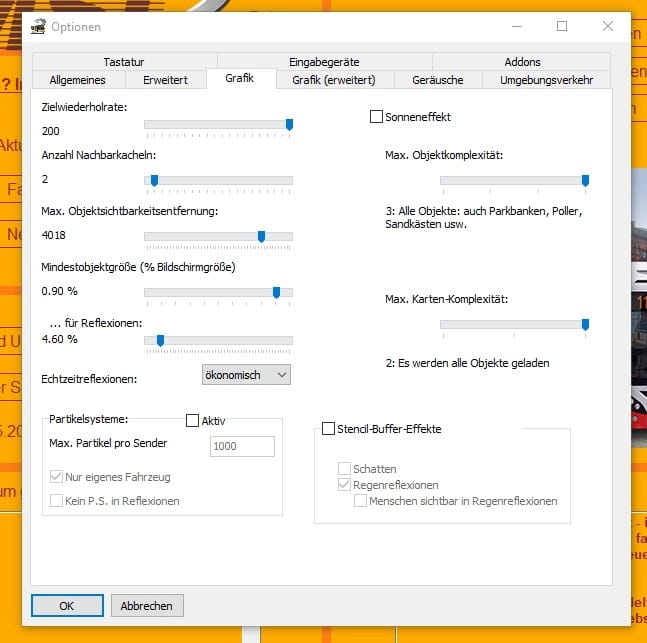
Task: Click the Max. Karten-Komplexität slider handle
Action: click(x=585, y=324)
